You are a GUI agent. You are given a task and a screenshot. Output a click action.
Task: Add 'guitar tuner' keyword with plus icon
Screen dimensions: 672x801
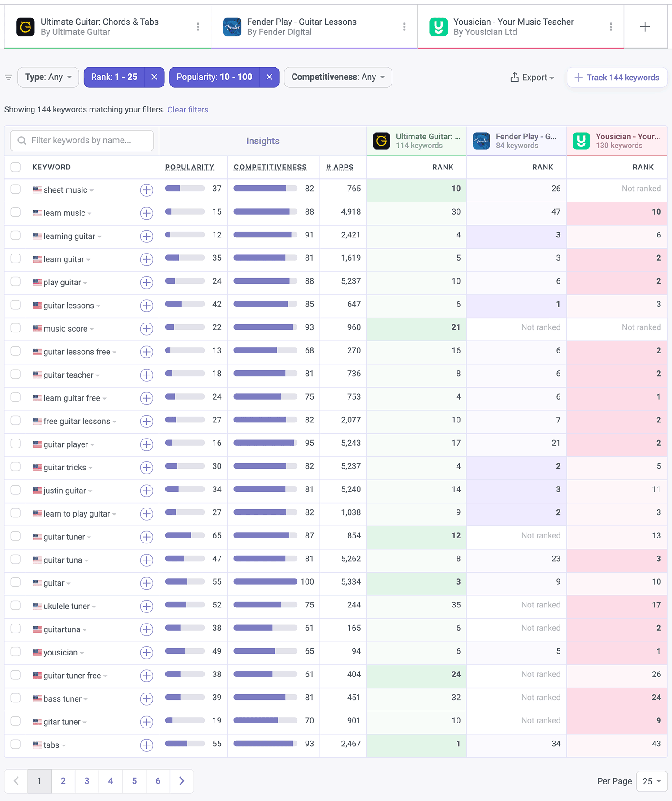pos(146,537)
